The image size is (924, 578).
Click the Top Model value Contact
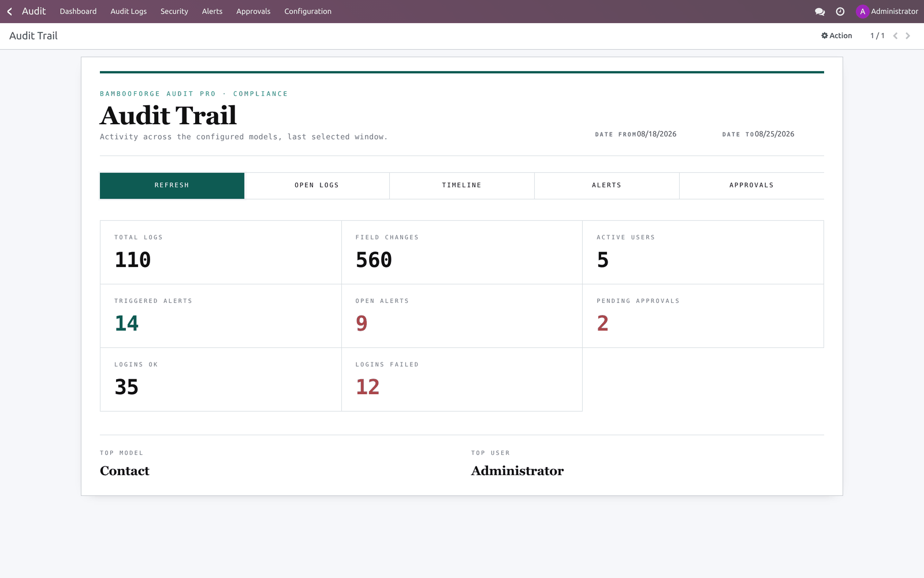click(125, 471)
